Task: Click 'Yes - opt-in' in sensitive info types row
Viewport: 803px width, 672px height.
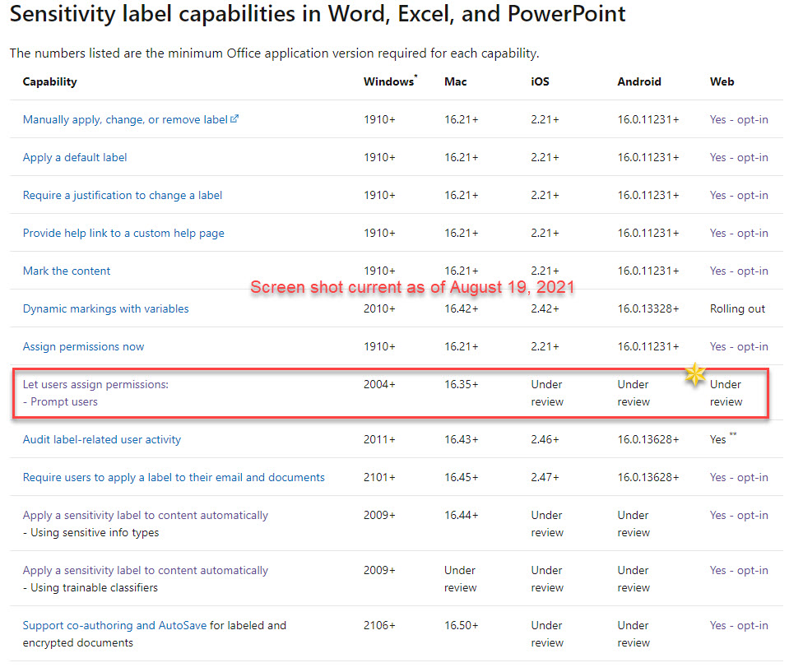Action: point(739,516)
